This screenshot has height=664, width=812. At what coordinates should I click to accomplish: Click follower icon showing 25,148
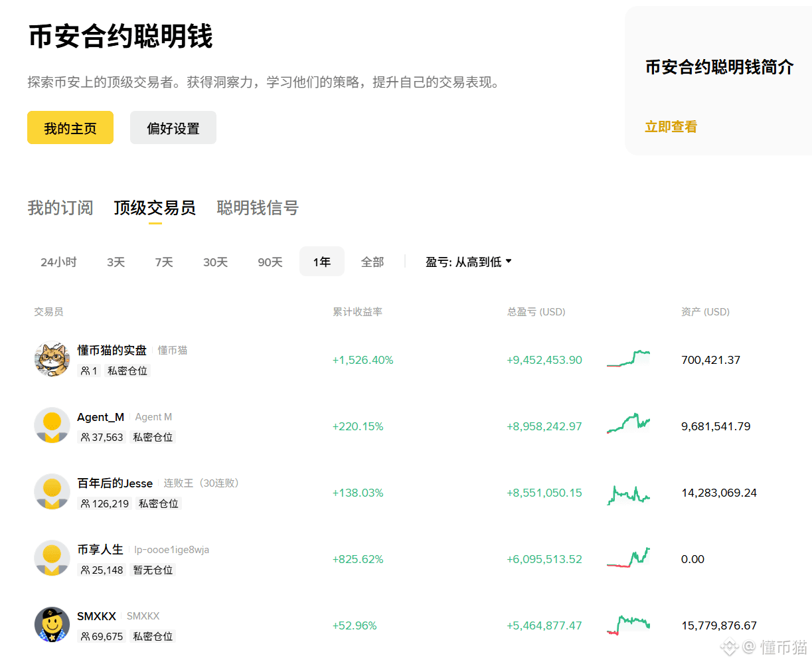pyautogui.click(x=85, y=570)
